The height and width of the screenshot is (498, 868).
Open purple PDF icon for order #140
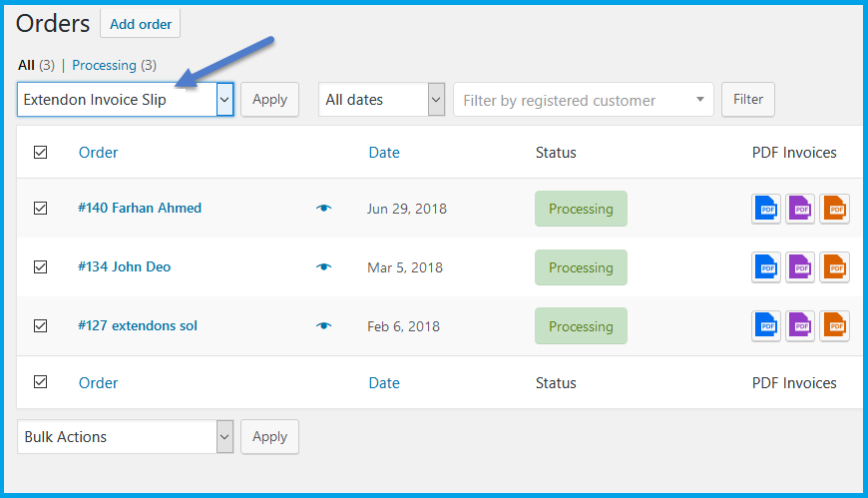(x=800, y=209)
